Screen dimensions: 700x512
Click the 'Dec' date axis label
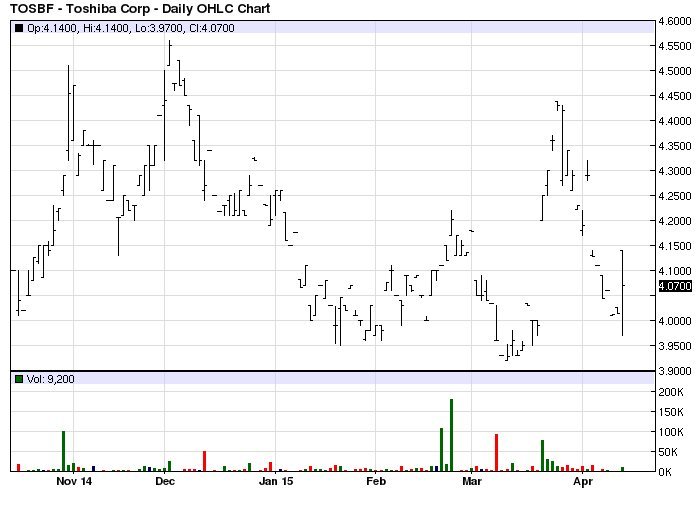coord(165,482)
